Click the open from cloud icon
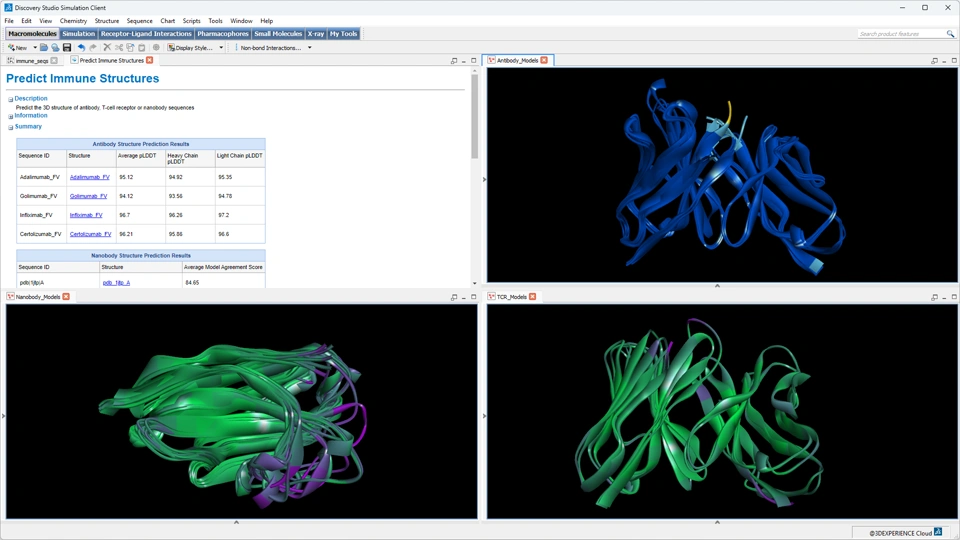This screenshot has width=960, height=540. coord(55,47)
